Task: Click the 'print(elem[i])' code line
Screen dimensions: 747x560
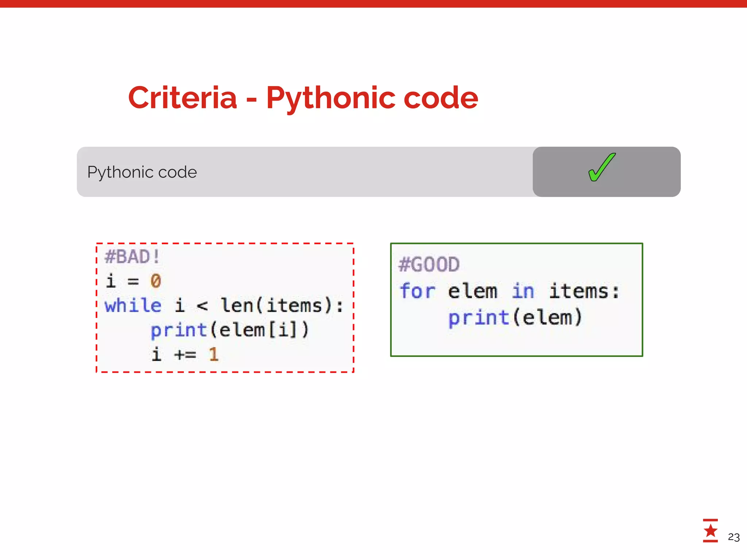Action: 230,330
